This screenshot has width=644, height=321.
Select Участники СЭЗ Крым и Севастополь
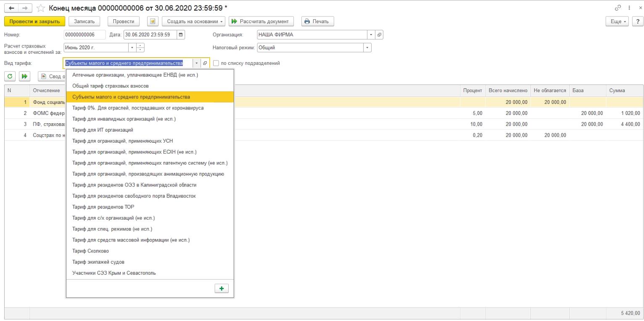(150, 273)
